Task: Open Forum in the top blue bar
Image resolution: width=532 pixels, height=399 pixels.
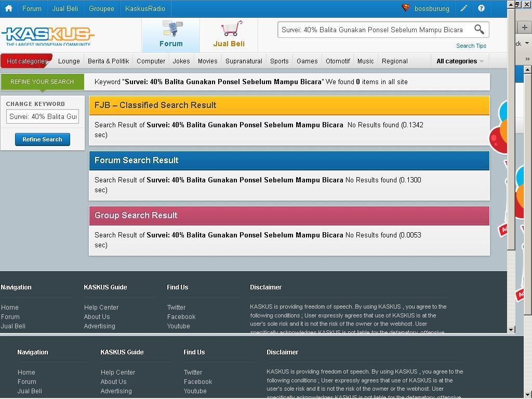Action: pos(32,8)
